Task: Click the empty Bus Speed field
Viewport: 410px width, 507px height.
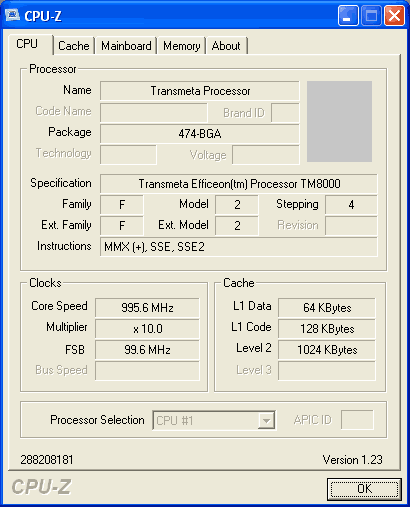Action: 147,371
